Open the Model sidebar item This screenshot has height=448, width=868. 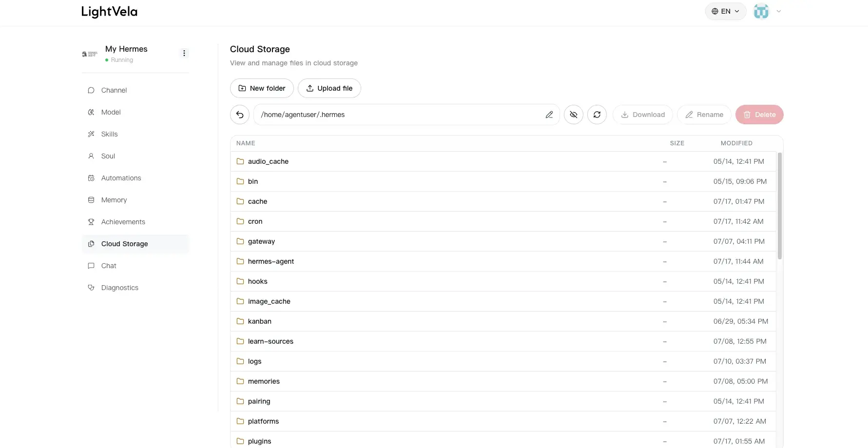(135, 112)
